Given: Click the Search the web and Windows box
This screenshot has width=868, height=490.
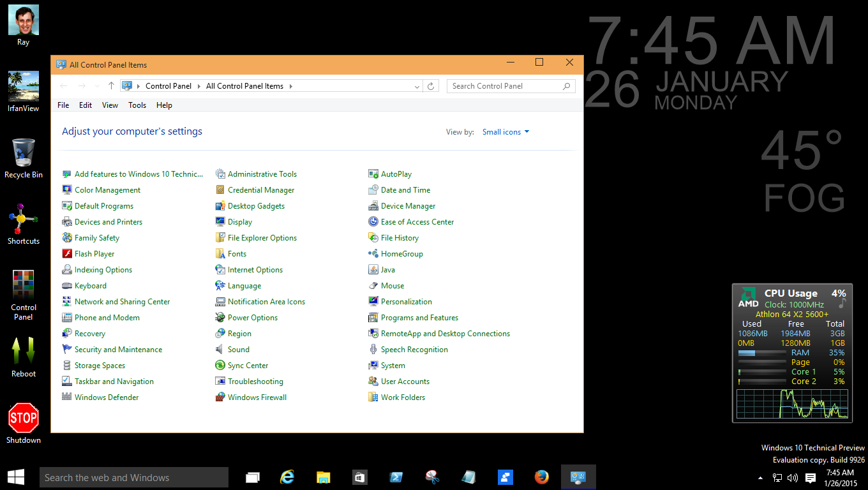Looking at the screenshot, I should point(133,477).
